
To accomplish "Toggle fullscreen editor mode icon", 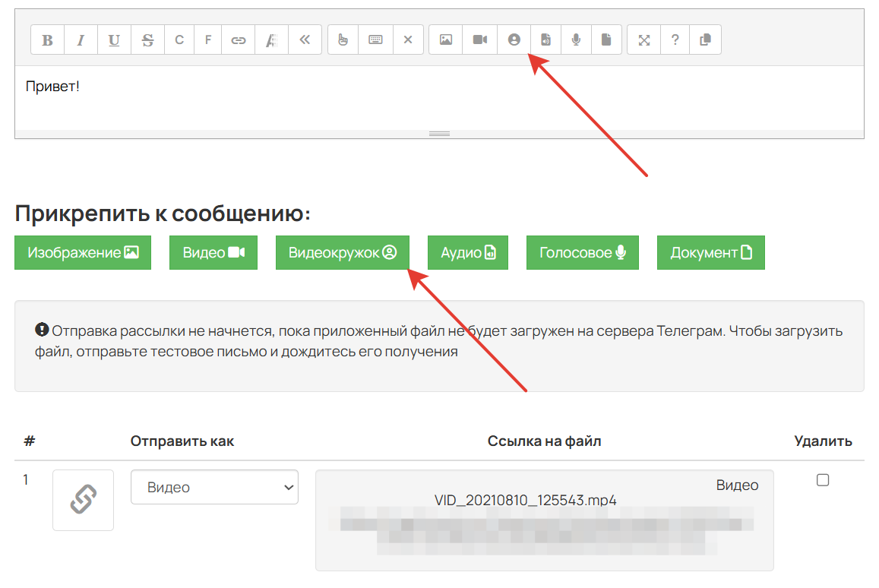I will [x=644, y=40].
